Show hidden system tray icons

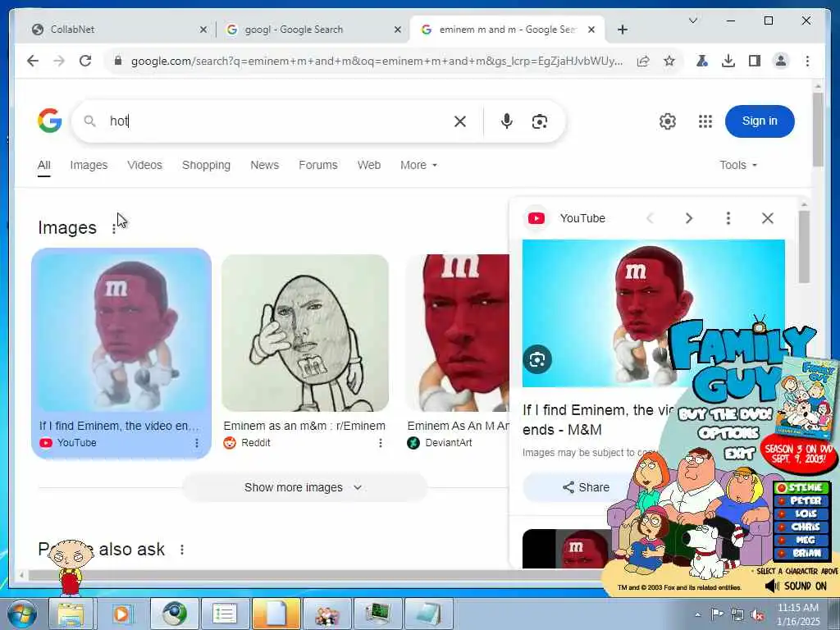697,614
